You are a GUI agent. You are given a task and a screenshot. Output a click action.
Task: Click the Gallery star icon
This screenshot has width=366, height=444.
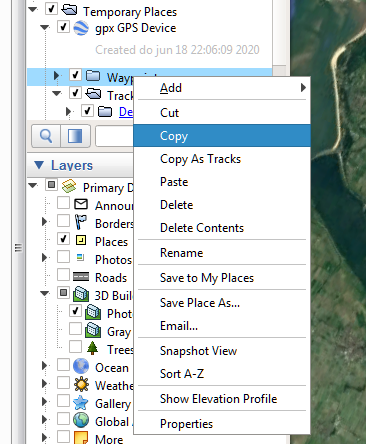tap(81, 402)
